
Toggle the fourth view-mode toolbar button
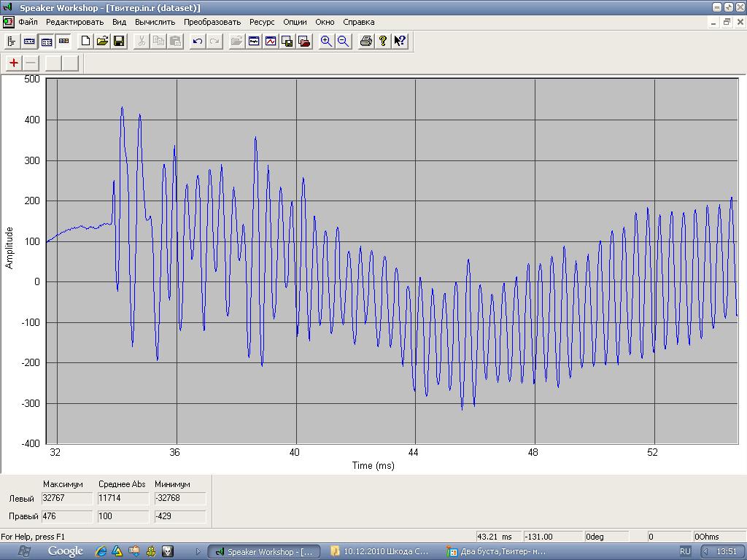coord(63,41)
